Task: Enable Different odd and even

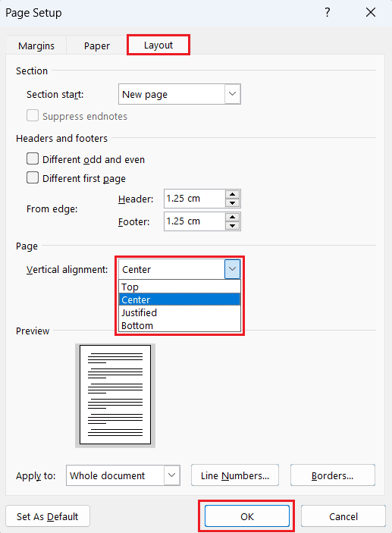Action: coord(33,158)
